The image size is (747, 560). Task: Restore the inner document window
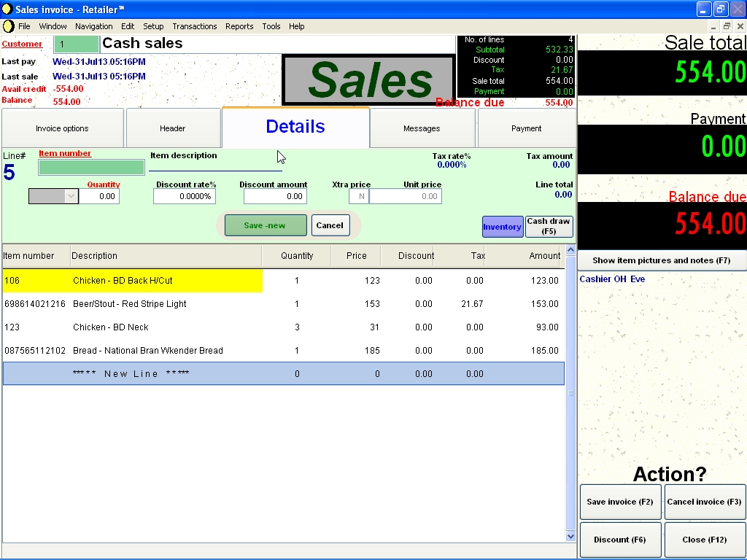point(727,26)
